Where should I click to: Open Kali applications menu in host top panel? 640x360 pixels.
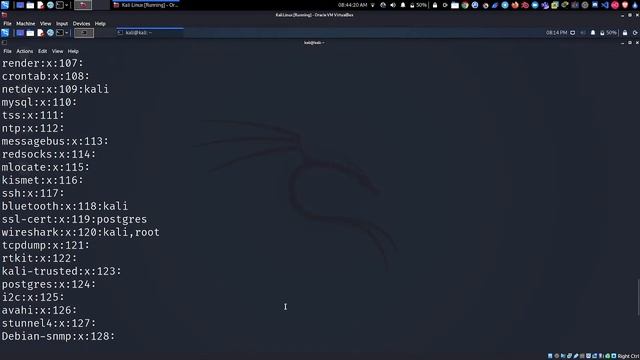click(5, 5)
